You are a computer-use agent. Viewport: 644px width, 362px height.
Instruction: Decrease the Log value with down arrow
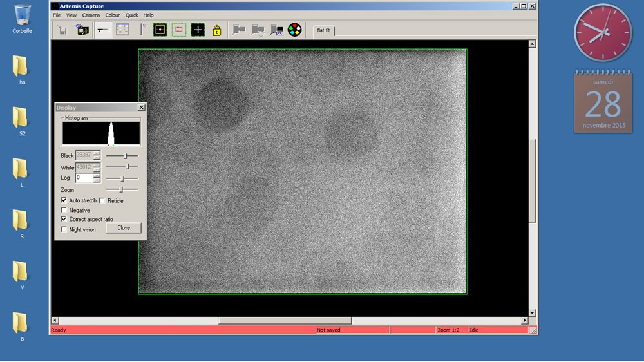point(97,180)
